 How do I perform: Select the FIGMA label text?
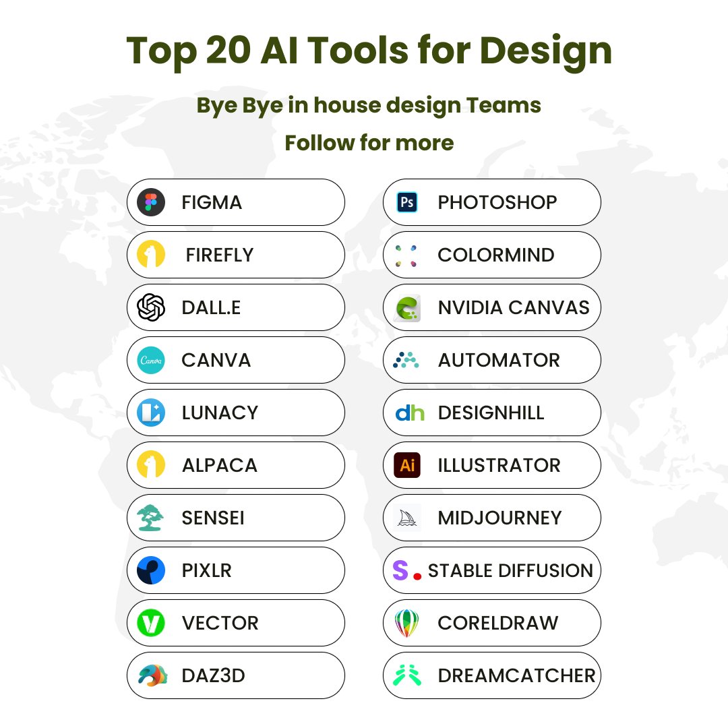pyautogui.click(x=212, y=202)
